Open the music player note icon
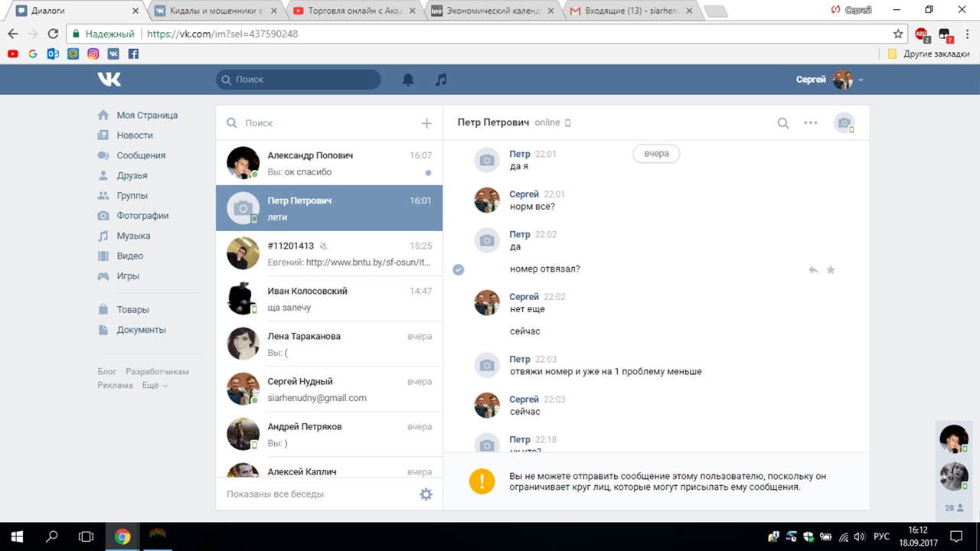Viewport: 980px width, 551px height. pyautogui.click(x=441, y=80)
